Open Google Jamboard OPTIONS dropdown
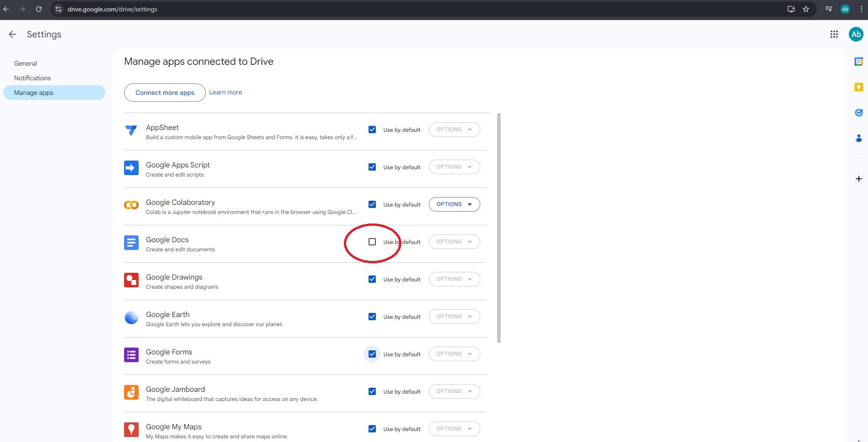 (x=454, y=391)
